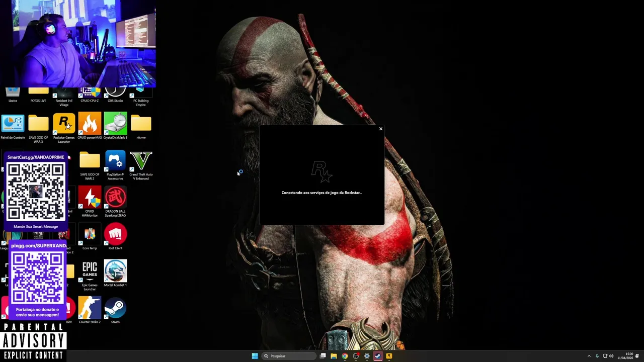
Task: Open the Rockstar Games Launcher desktop shortcut
Action: [x=64, y=128]
